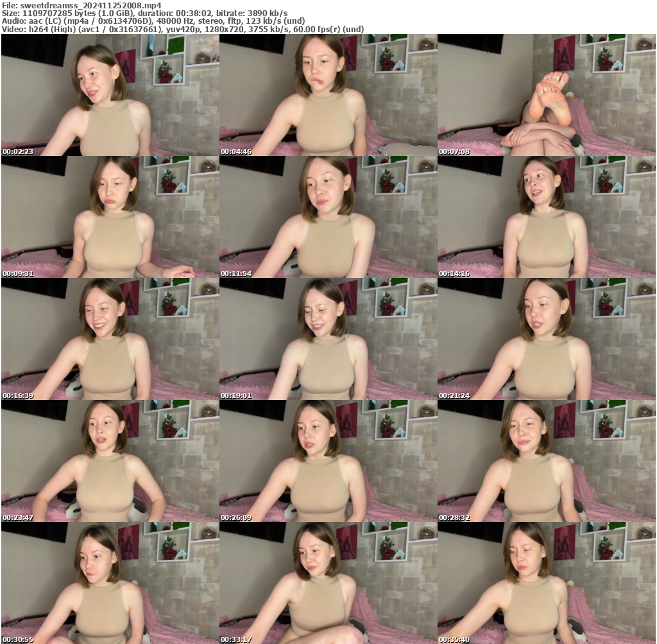Click the bottom-left frame at 00:30:55

pyautogui.click(x=109, y=580)
